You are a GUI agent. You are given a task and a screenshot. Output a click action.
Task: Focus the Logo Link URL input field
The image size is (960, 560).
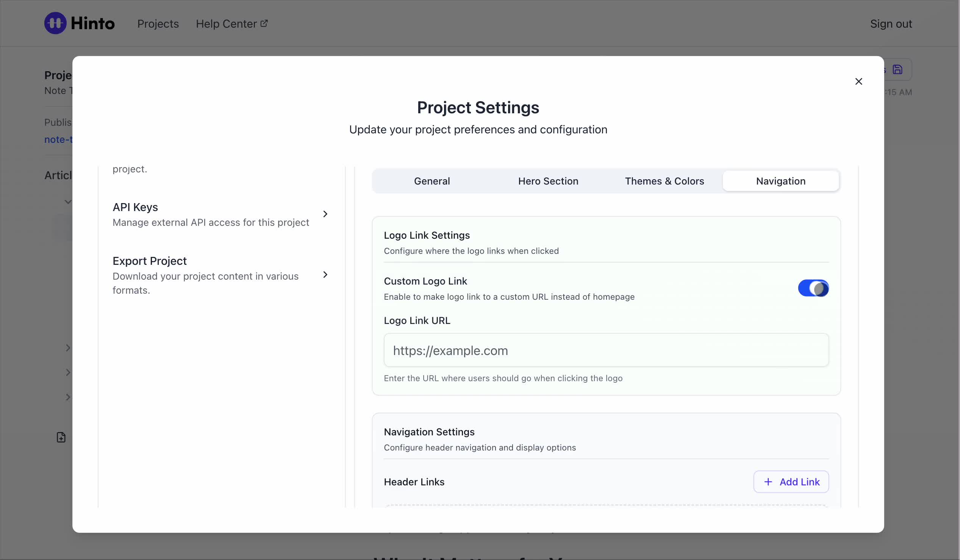point(606,350)
